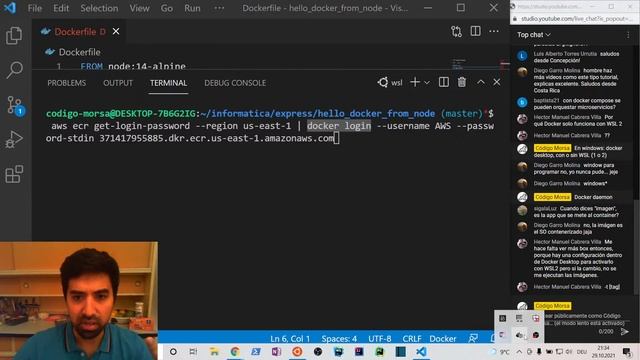The image size is (640, 360).
Task: Open OneNote from the taskbar
Action: pos(276,351)
